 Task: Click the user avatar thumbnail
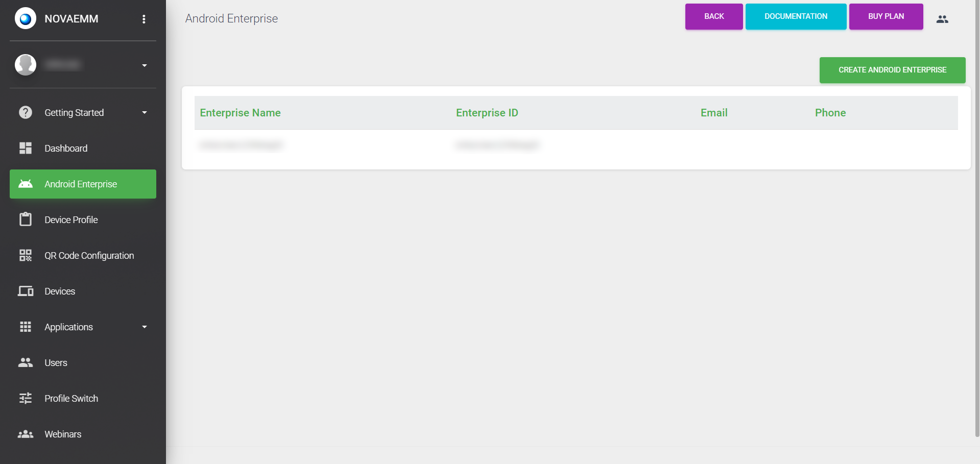pyautogui.click(x=25, y=65)
